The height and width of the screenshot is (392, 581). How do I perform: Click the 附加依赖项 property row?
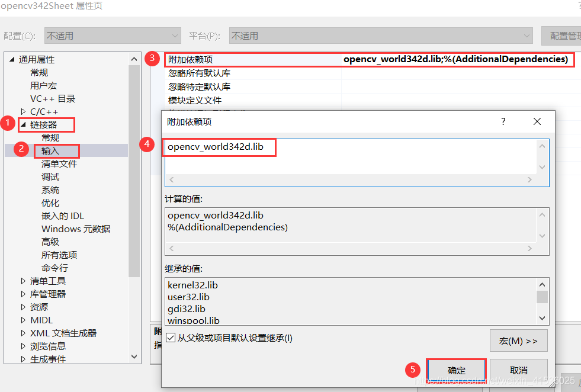[370, 60]
